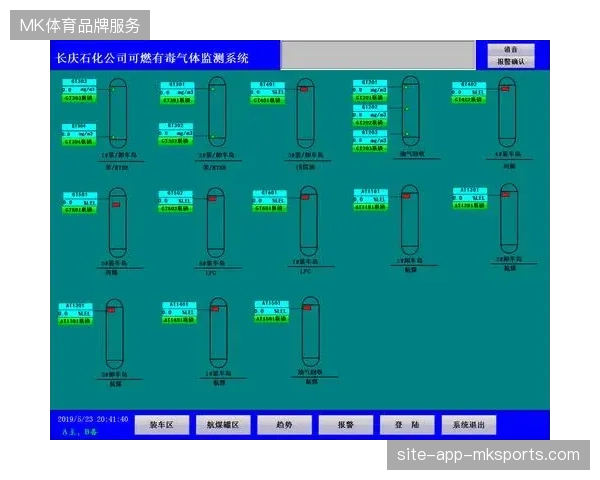Click the 系统退出 system exit button
Viewport: 600px width, 480px height.
click(469, 424)
